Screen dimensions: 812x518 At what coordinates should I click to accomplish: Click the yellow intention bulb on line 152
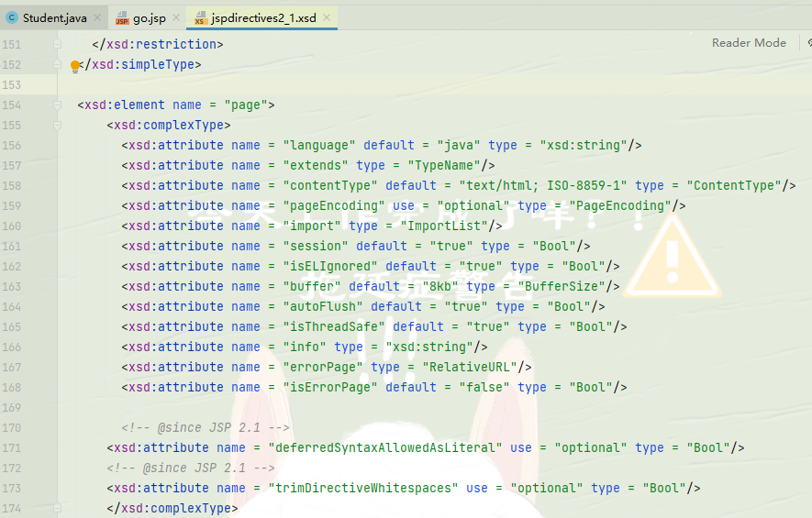(75, 66)
